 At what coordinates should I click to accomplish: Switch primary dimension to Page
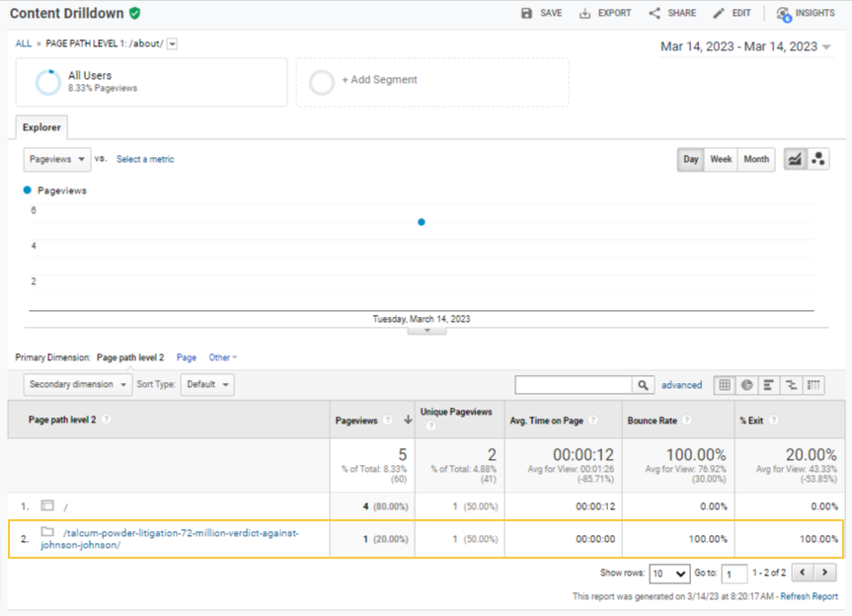coord(186,357)
